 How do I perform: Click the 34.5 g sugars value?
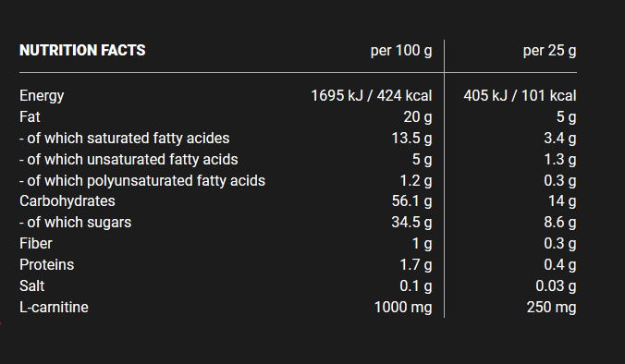tap(411, 223)
